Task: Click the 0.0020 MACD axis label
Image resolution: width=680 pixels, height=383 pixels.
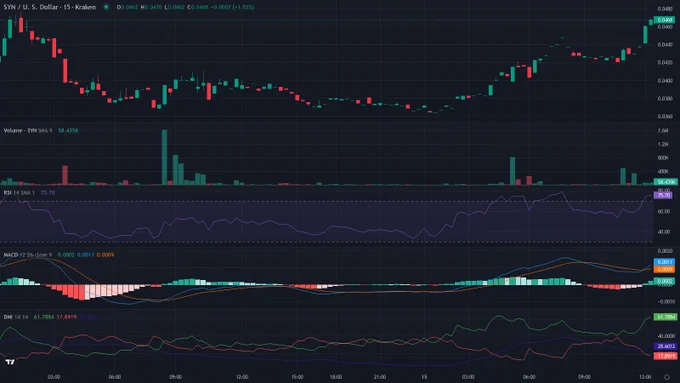Action: (665, 251)
